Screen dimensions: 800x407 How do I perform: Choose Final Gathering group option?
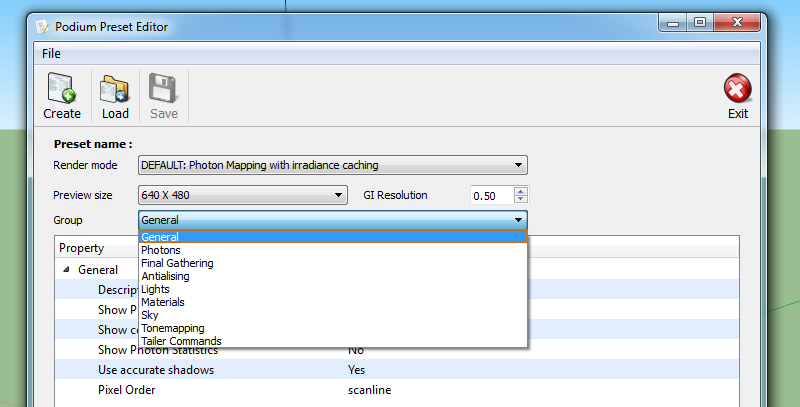coord(333,263)
